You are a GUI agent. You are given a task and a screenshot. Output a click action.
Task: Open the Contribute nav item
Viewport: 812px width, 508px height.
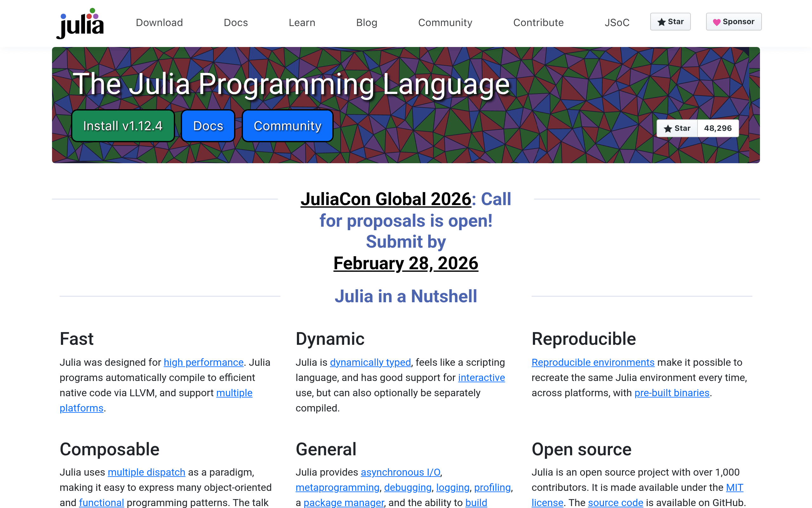(x=538, y=23)
